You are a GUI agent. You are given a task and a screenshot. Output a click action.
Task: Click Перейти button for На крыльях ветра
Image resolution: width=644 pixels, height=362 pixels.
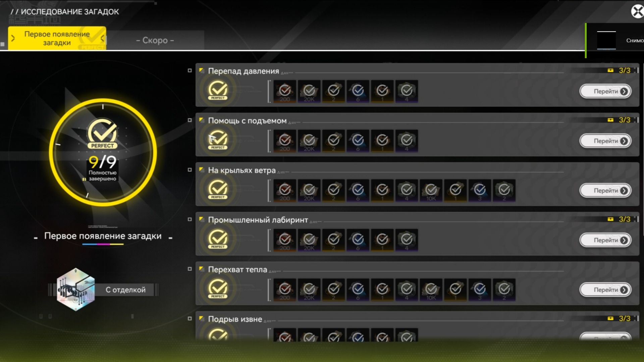605,191
